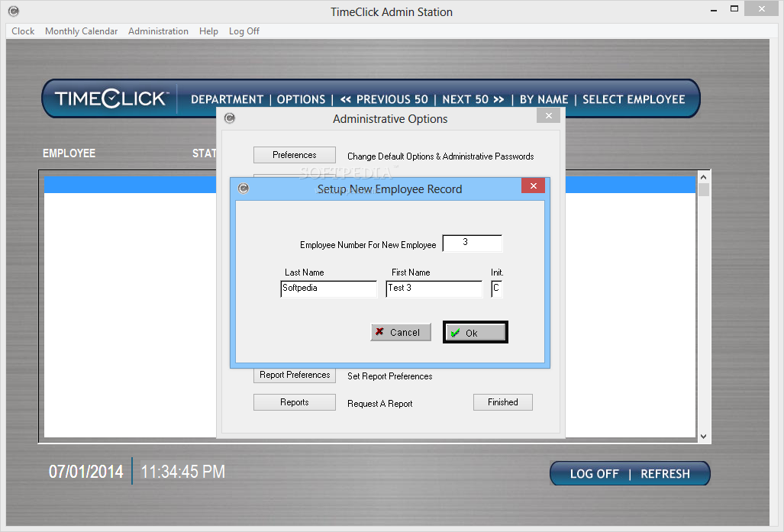
Task: Click the date 07/01/2014
Action: [x=86, y=472]
